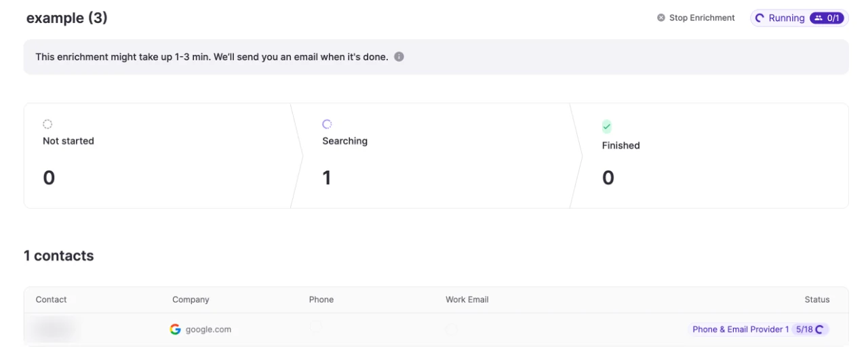Viewport: 868px width, 359px height.
Task: Click the info icon after enrichment notice
Action: (399, 57)
